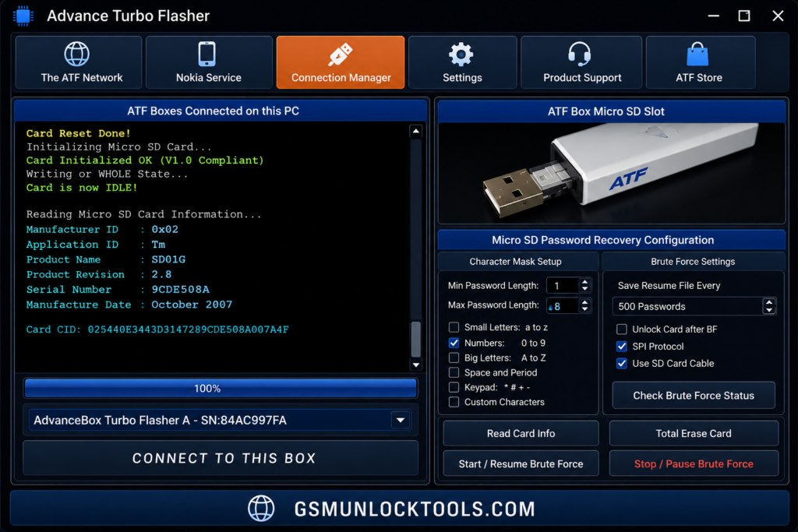Screen dimensions: 798x532
Task: Click CONNECT TO THIS BOX button
Action: click(221, 458)
